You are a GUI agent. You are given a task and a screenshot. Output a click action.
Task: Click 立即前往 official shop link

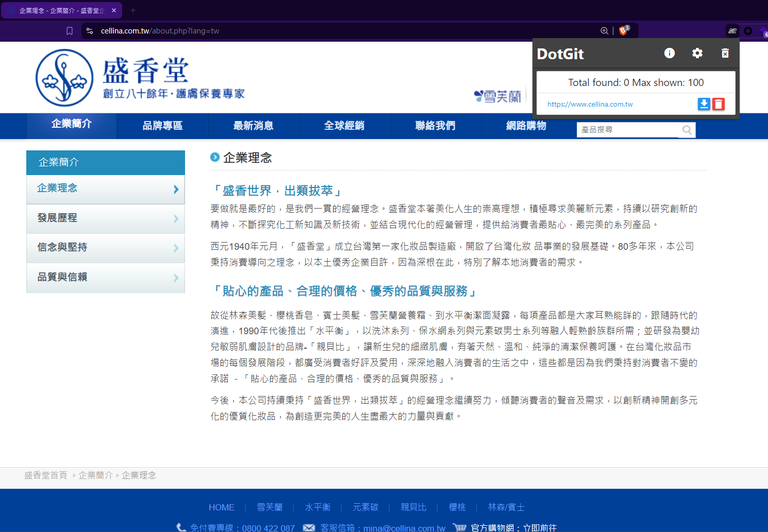pyautogui.click(x=540, y=528)
